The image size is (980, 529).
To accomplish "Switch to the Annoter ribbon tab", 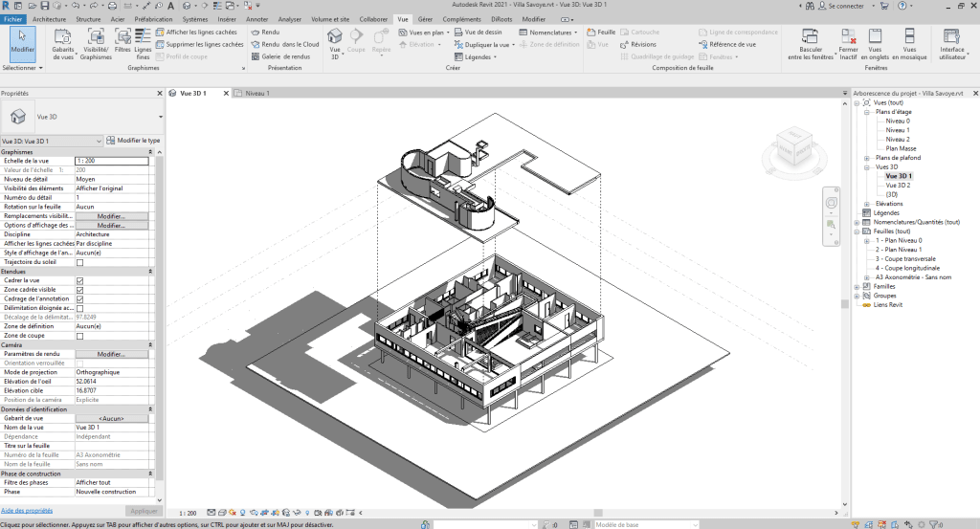I will (x=256, y=19).
